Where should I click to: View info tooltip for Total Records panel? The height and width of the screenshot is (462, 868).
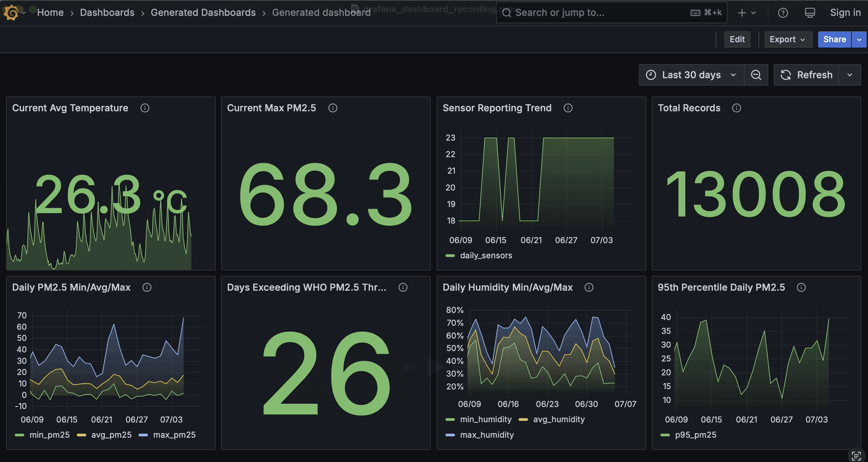(x=736, y=108)
